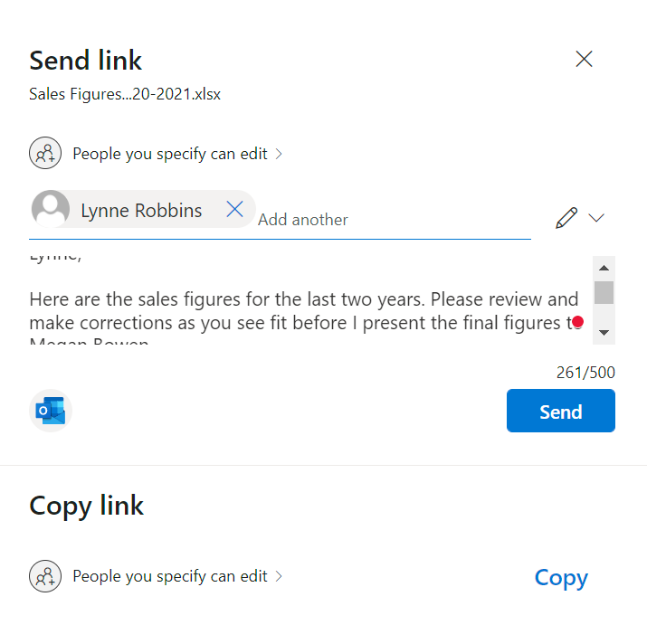Open the dropdown arrow next to the pencil
Image resolution: width=647 pixels, height=644 pixels.
point(595,218)
